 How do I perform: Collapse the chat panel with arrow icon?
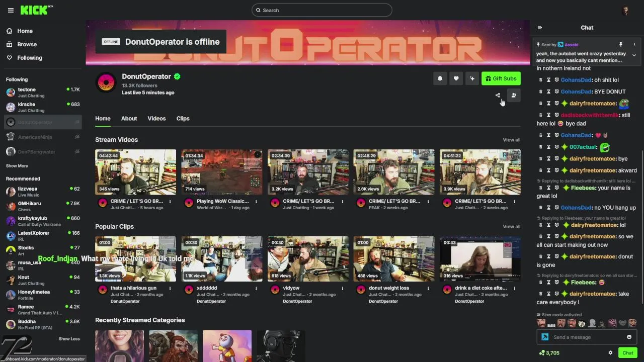click(540, 28)
